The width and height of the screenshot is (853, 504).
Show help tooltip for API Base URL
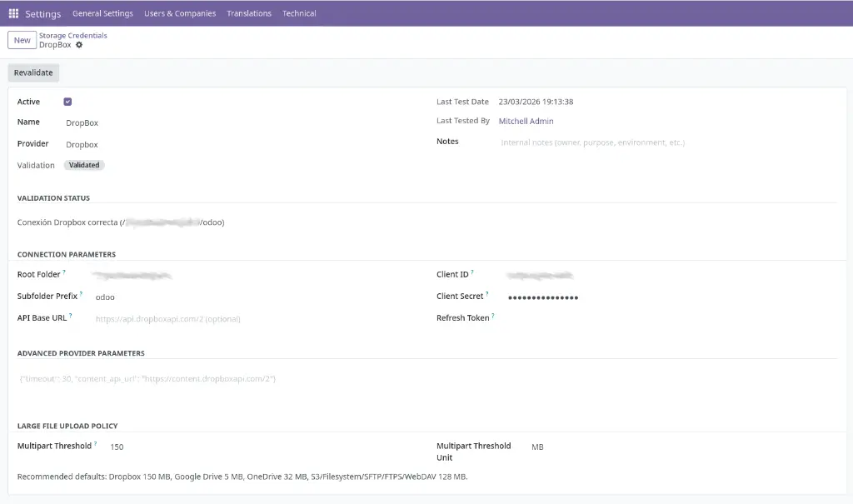(x=71, y=316)
